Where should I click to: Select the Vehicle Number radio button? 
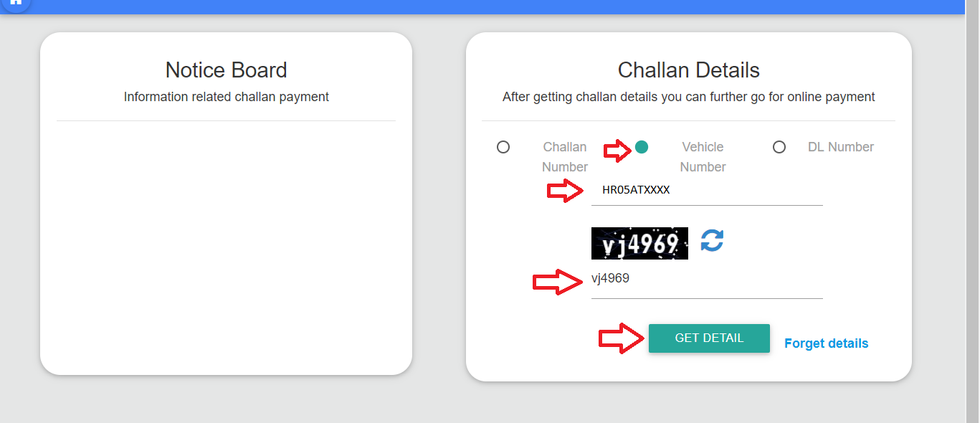coord(642,147)
